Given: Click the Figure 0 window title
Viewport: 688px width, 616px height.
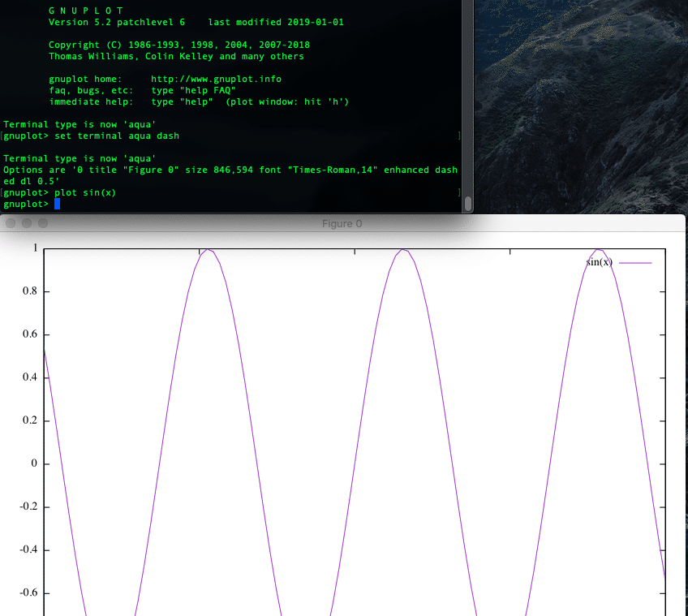Looking at the screenshot, I should tap(342, 224).
